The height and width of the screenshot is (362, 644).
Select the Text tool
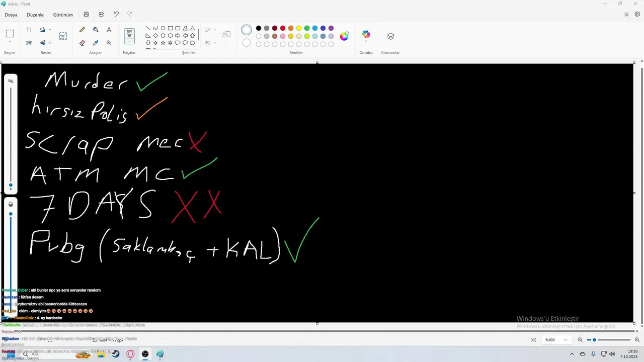[109, 30]
